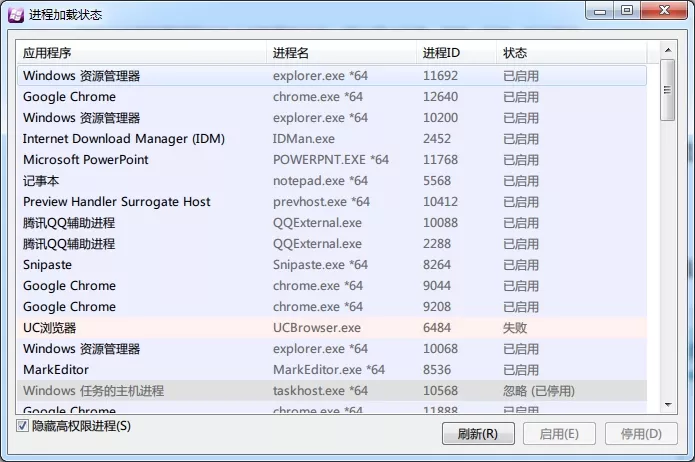695x462 pixels.
Task: Select the explorer.exe row with ID 10200
Action: click(x=332, y=118)
